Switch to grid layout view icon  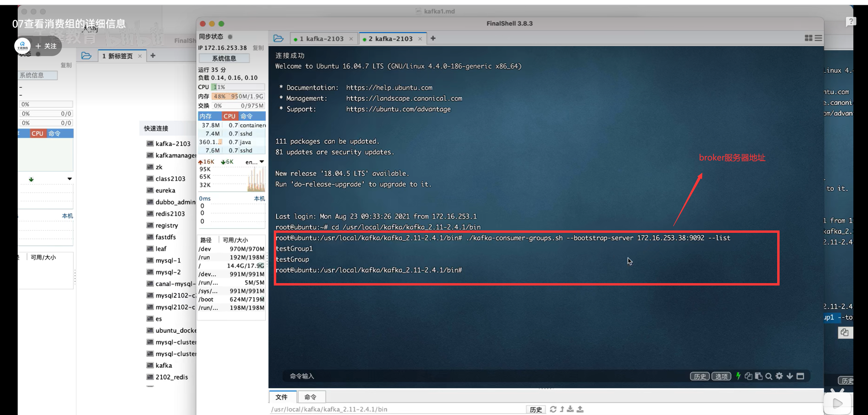808,38
